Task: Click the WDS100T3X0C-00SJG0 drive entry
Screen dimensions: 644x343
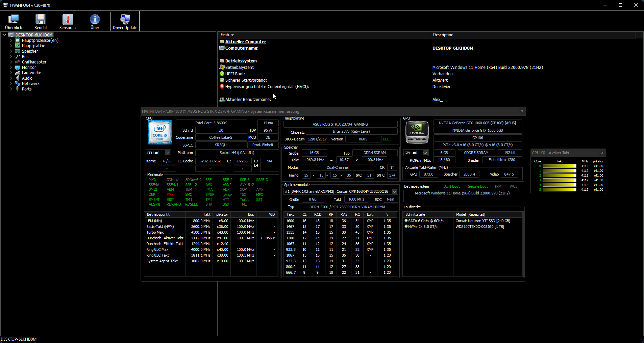Action: coord(480,227)
